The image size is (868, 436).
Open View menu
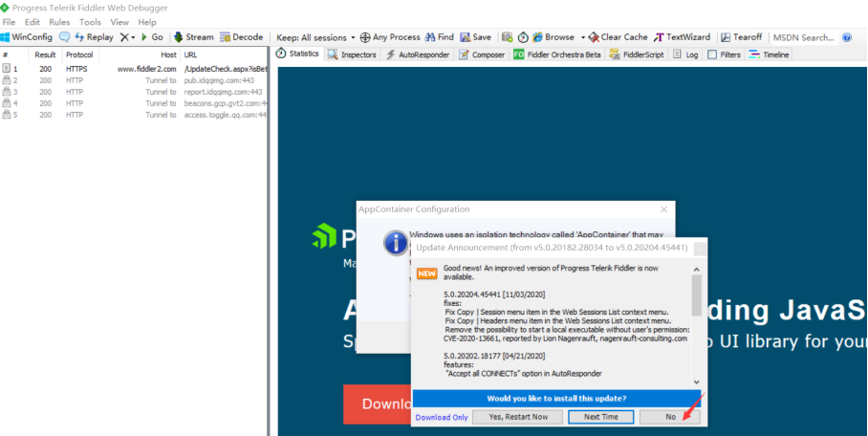pos(119,22)
